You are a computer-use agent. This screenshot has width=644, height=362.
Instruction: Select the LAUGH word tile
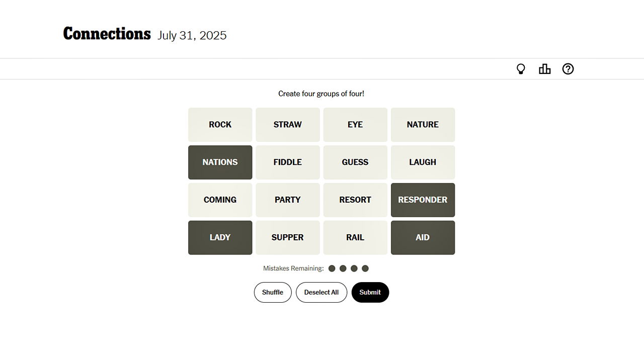click(x=423, y=162)
